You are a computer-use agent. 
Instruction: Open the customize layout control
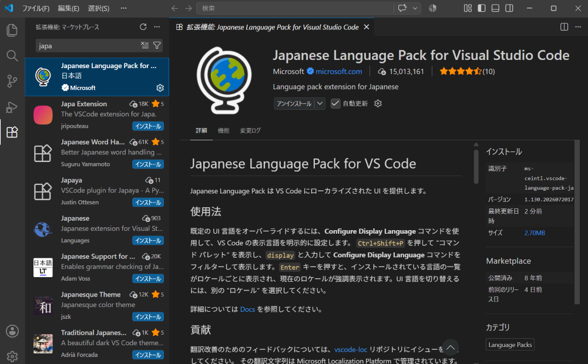coord(468,8)
